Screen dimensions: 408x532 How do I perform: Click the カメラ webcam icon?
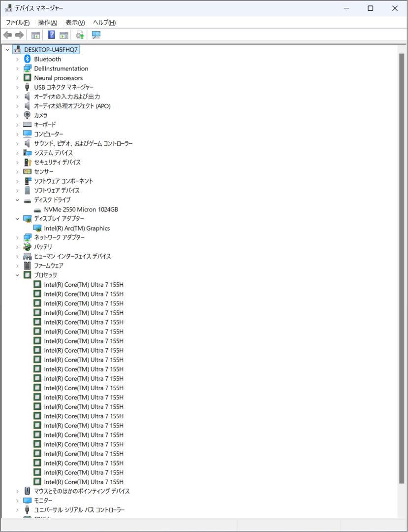tap(28, 115)
